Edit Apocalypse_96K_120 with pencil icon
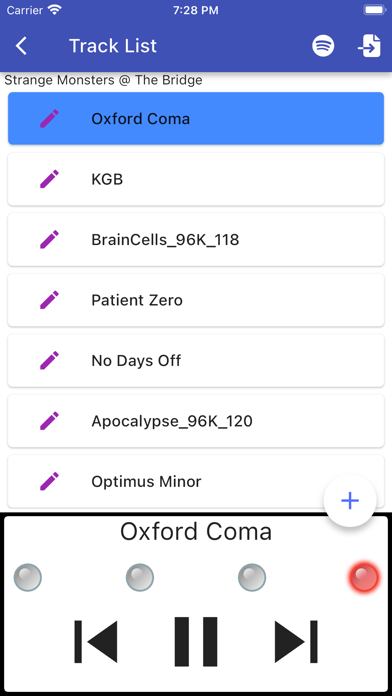Image resolution: width=392 pixels, height=696 pixels. point(49,421)
